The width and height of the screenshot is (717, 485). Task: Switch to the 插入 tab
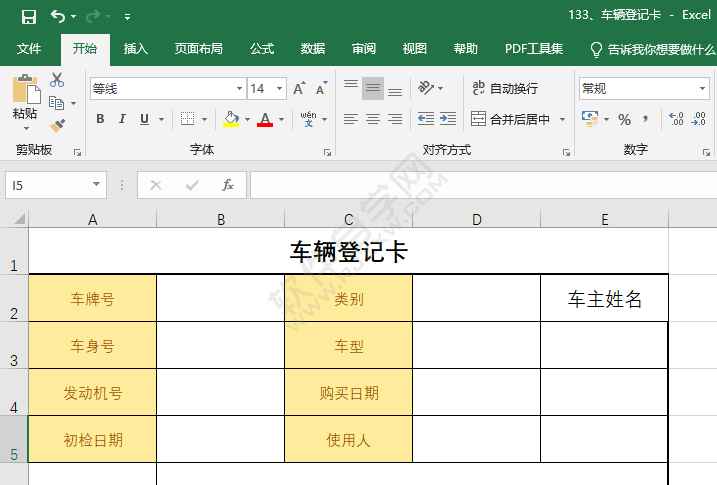point(136,49)
